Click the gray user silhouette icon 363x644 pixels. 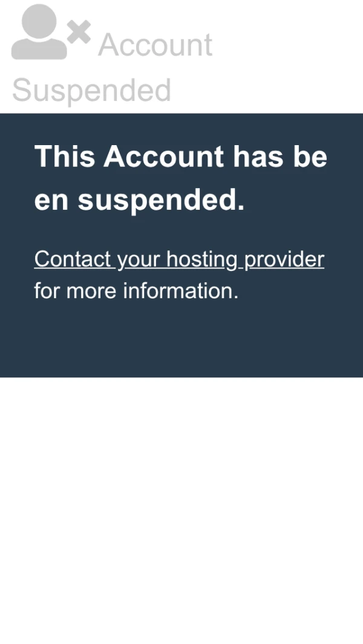click(x=39, y=32)
